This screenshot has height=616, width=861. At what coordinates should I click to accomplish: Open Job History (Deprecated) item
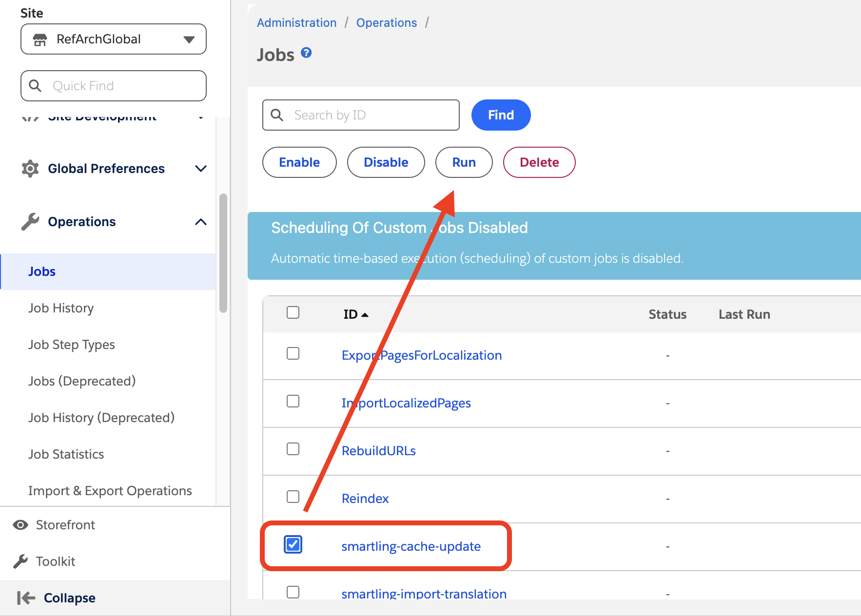click(101, 418)
